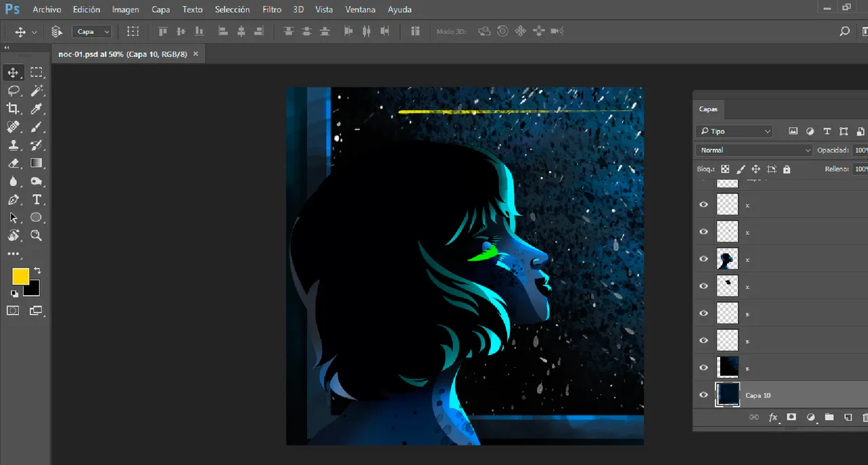Click the black background color swatch
The height and width of the screenshot is (465, 868).
33,289
